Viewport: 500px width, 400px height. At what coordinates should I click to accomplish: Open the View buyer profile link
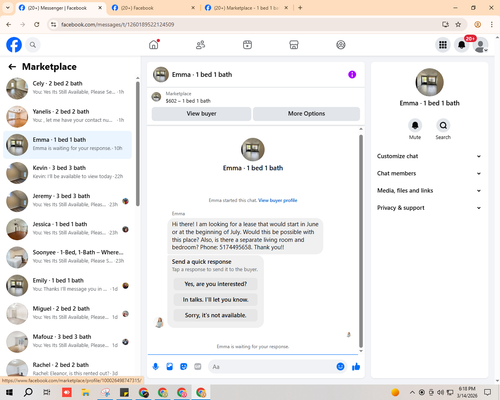tap(277, 200)
